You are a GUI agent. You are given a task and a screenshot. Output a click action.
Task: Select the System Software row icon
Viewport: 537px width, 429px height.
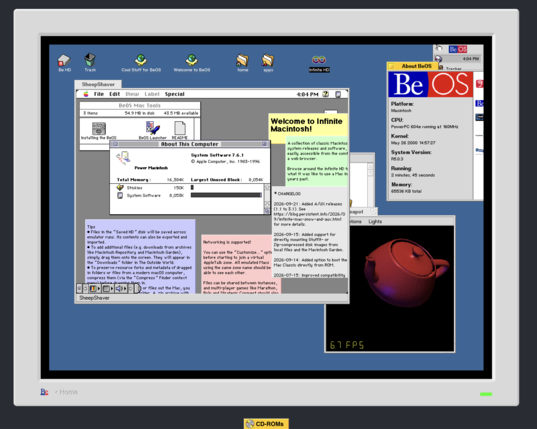(120, 195)
